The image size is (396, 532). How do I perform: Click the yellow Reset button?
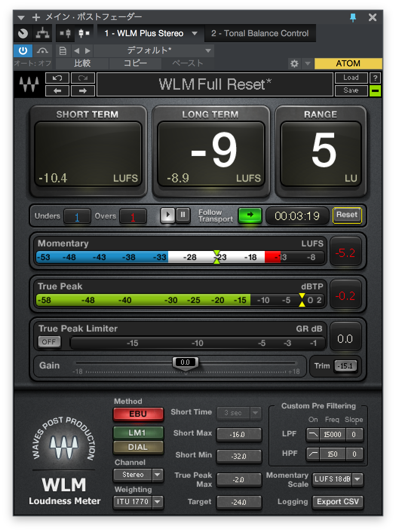point(347,215)
